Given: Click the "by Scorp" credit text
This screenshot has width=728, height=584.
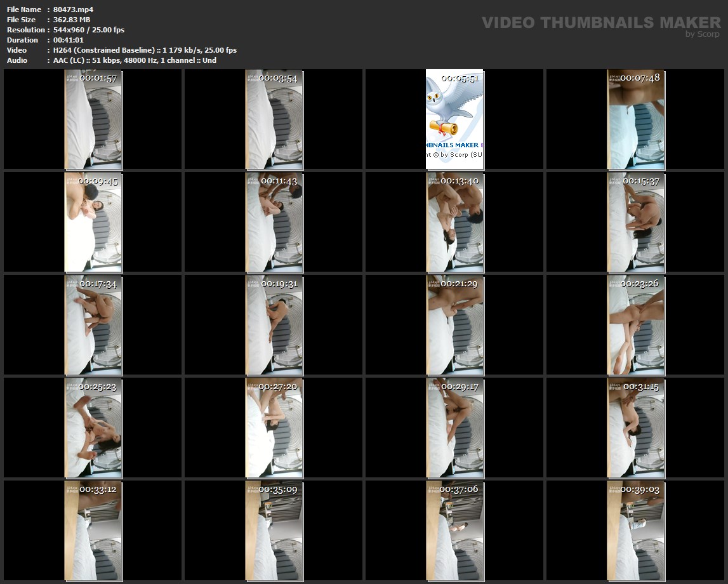Looking at the screenshot, I should point(703,35).
